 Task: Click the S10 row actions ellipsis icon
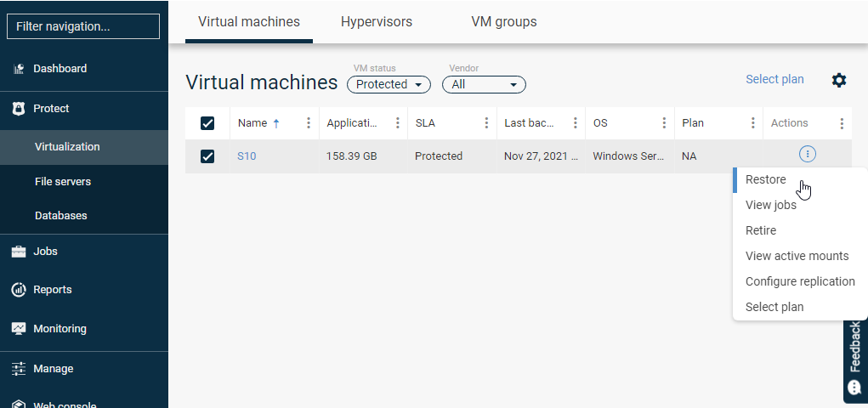coord(808,154)
